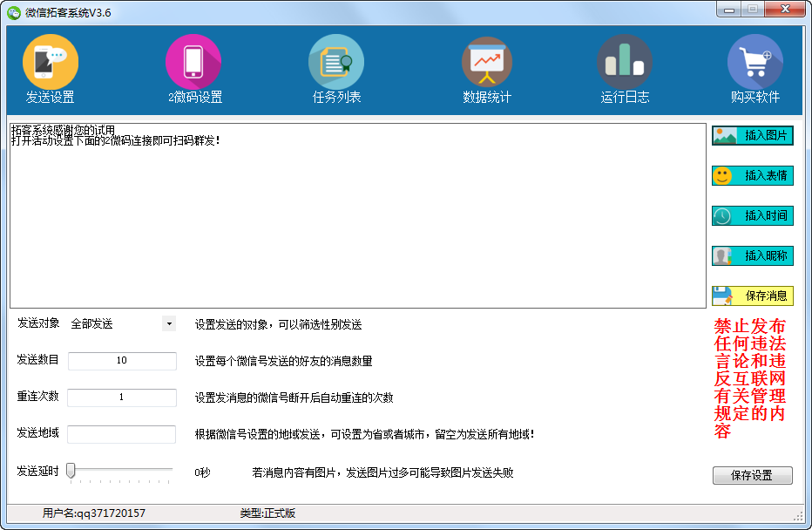Open 数据统计 statistics chart icon
This screenshot has height=530, width=812.
point(487,62)
